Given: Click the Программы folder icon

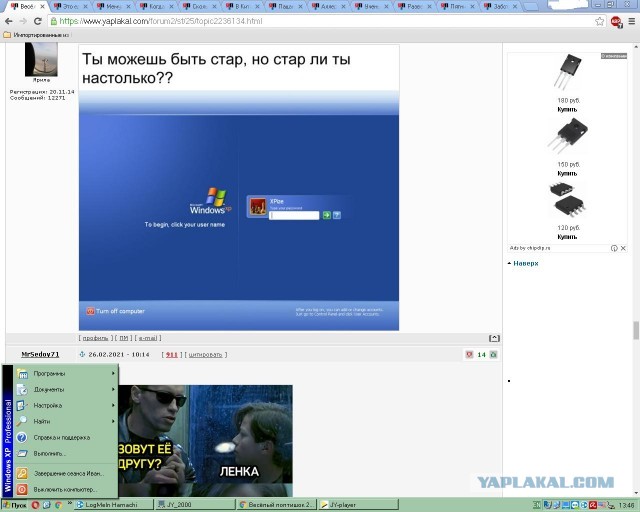Looking at the screenshot, I should 22,374.
